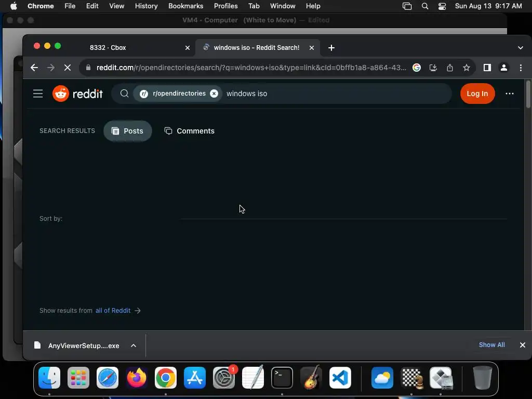Viewport: 532px width, 399px height.
Task: Close the 8332 · Cbox tab
Action: pos(187,48)
